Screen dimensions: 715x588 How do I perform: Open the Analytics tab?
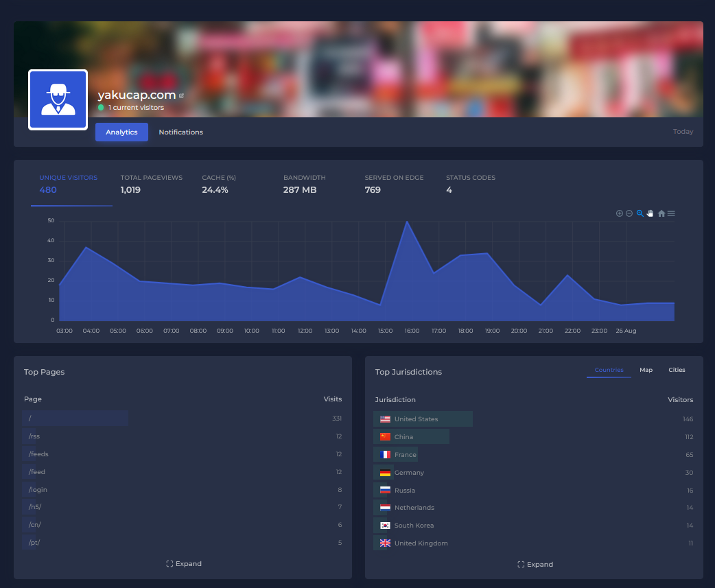pos(121,132)
